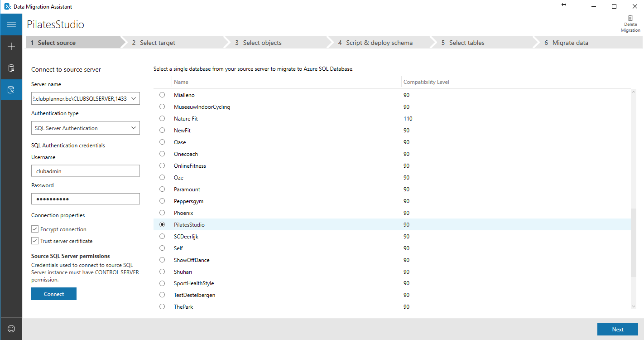Click the Next button
Viewport: 644px width, 340px height.
pyautogui.click(x=617, y=329)
